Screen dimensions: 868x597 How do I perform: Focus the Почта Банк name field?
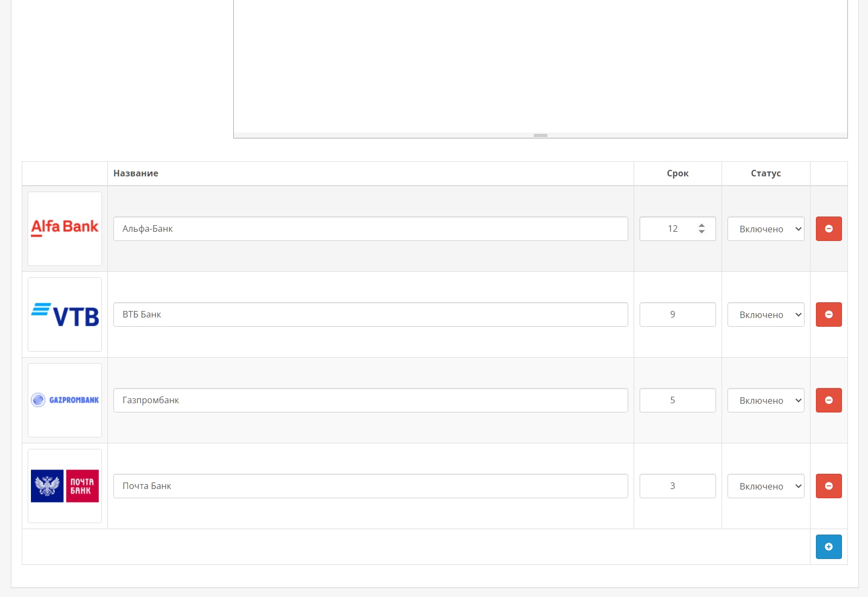point(371,486)
